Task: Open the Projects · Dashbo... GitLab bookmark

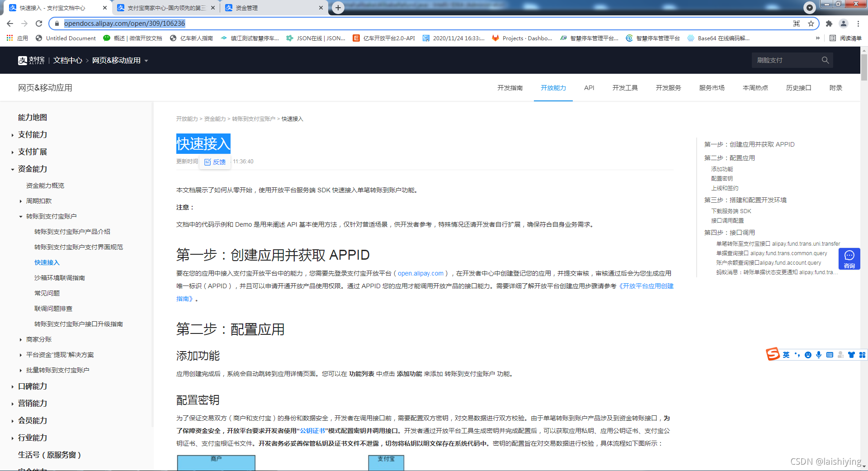Action: click(x=522, y=38)
